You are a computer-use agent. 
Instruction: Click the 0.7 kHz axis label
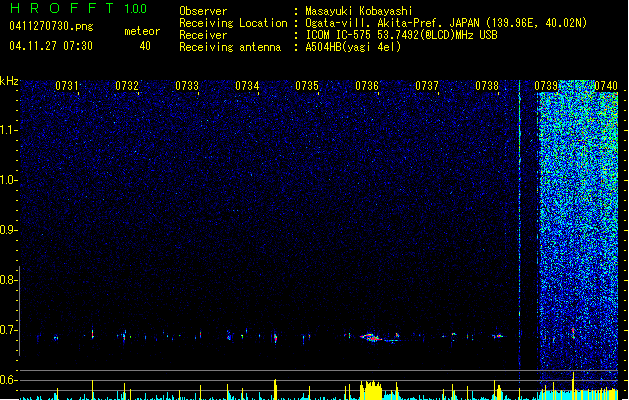(x=8, y=330)
